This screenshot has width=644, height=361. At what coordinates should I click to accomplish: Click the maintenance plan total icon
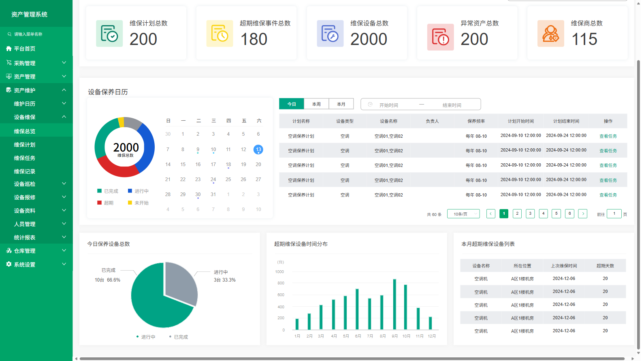coord(109,34)
